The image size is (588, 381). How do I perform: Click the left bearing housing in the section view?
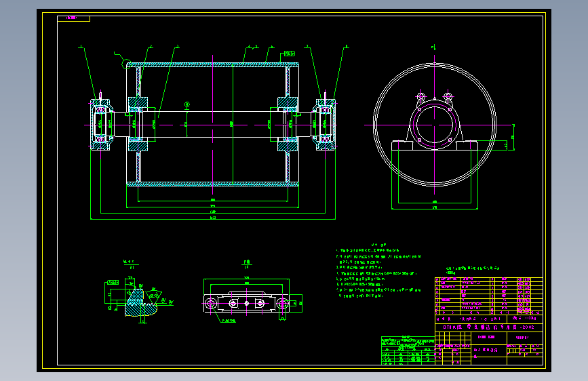[101, 125]
